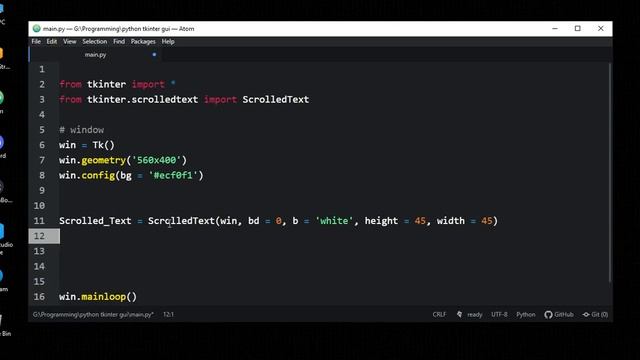The width and height of the screenshot is (640, 360).
Task: Open the File menu
Action: 36,42
